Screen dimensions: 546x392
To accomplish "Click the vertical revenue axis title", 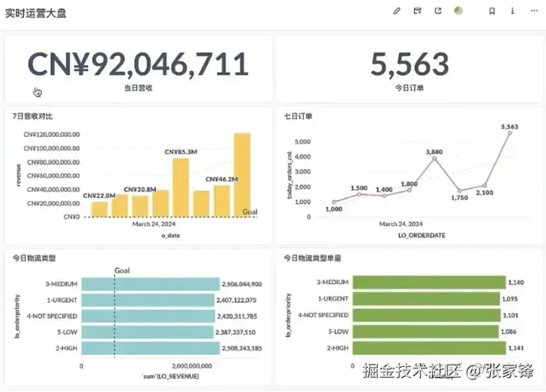I will (x=18, y=175).
